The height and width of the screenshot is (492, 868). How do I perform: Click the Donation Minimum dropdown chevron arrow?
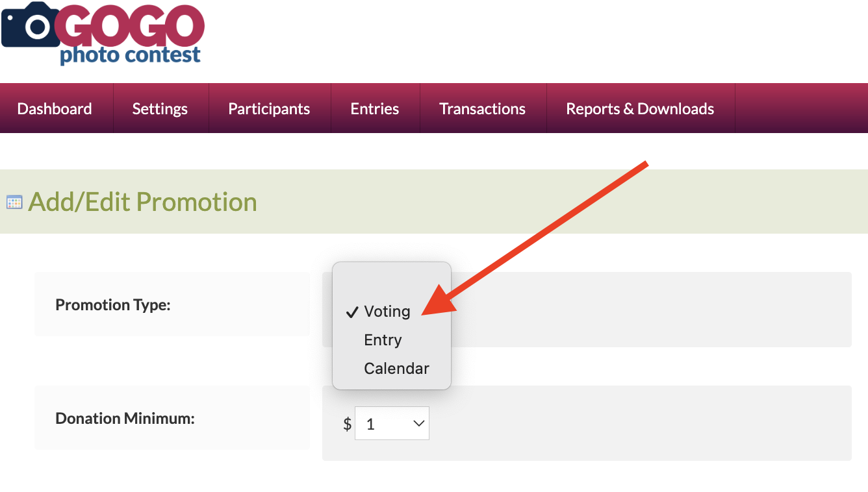pyautogui.click(x=418, y=424)
